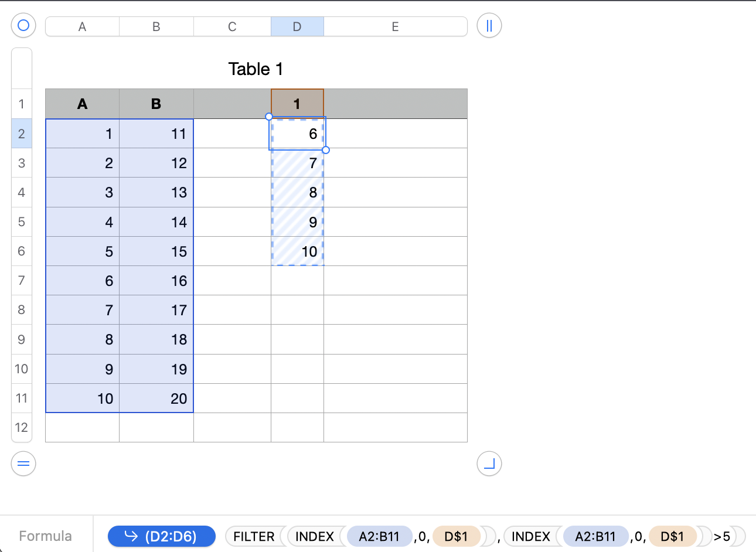Click the first A2:B11 range reference token
Viewport: 756px width, 552px height.
pos(379,536)
